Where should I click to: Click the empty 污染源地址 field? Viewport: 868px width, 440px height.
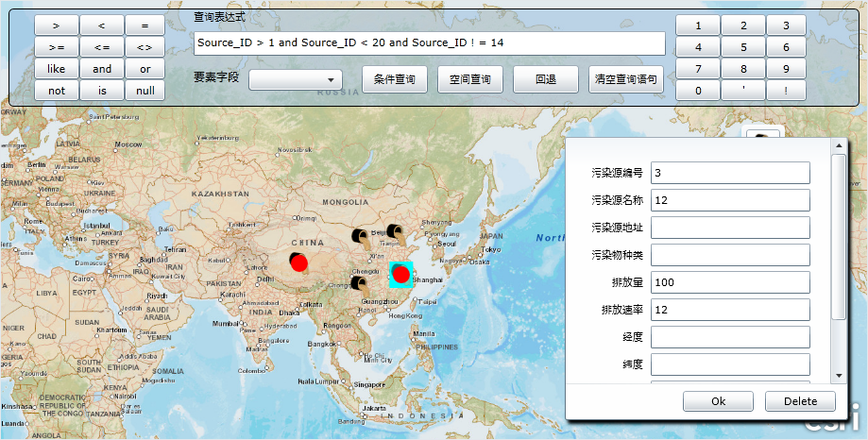point(730,228)
